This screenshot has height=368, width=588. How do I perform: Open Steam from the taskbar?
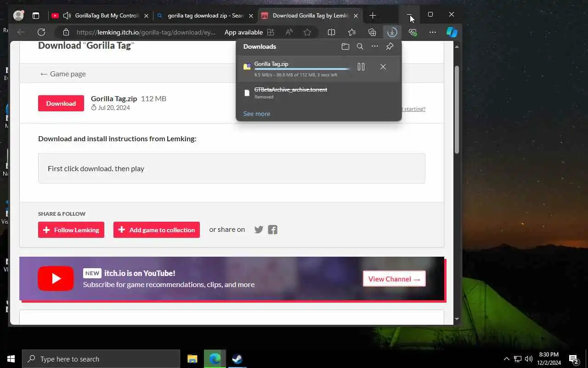tap(237, 359)
